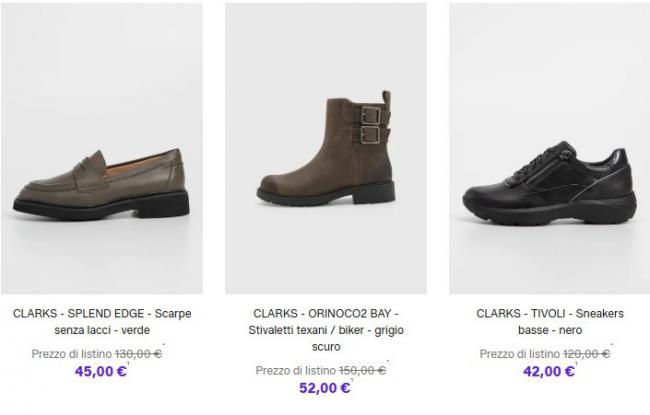Click the penny strap on the green loafer
Image resolution: width=650 pixels, height=415 pixels.
pos(91,162)
